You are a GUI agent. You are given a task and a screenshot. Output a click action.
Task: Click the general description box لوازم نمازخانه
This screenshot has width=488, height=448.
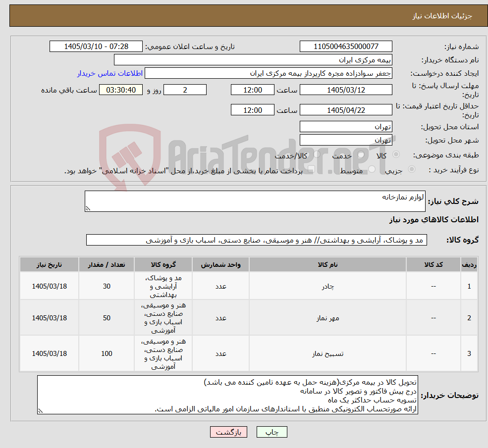(255, 201)
